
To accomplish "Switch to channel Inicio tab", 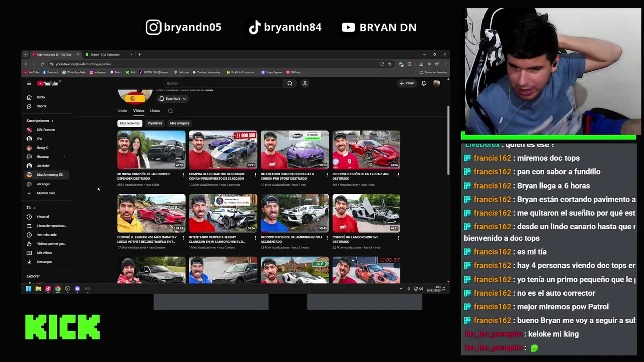I will pyautogui.click(x=123, y=111).
